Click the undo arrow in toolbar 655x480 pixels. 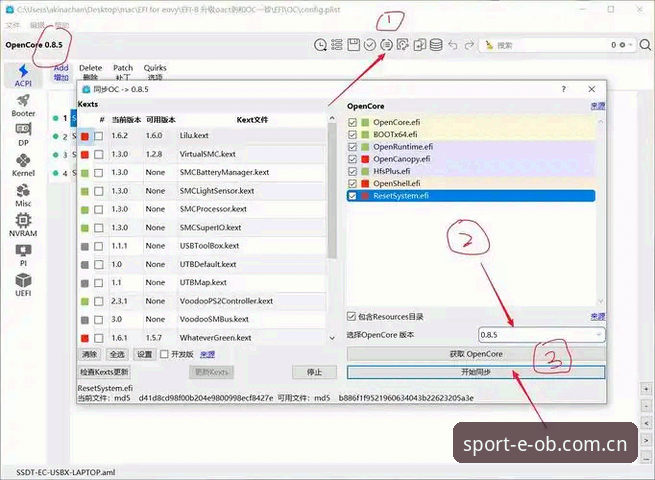coord(453,44)
